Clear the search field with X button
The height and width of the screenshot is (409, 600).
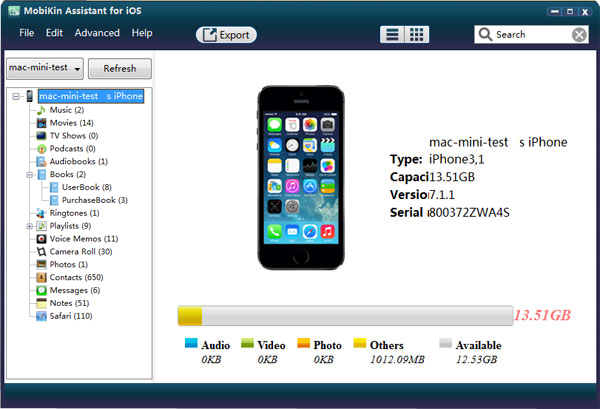[x=579, y=34]
